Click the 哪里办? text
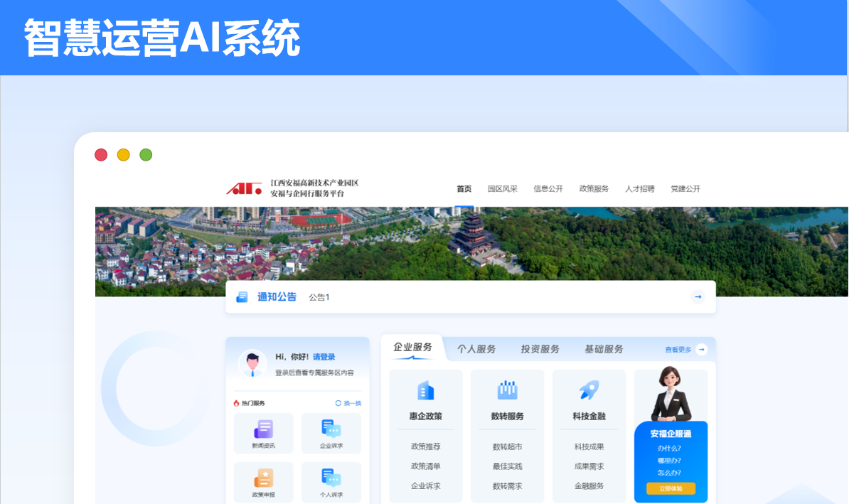 pos(669,461)
